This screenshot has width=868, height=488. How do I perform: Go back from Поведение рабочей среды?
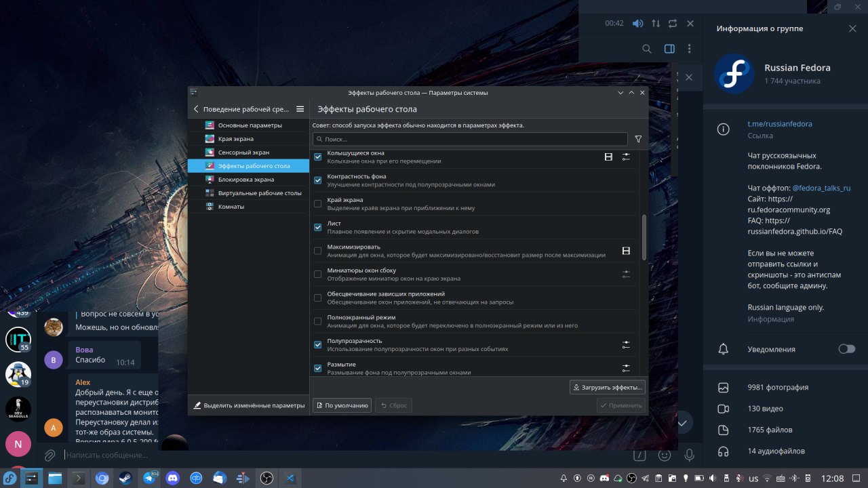tap(196, 109)
